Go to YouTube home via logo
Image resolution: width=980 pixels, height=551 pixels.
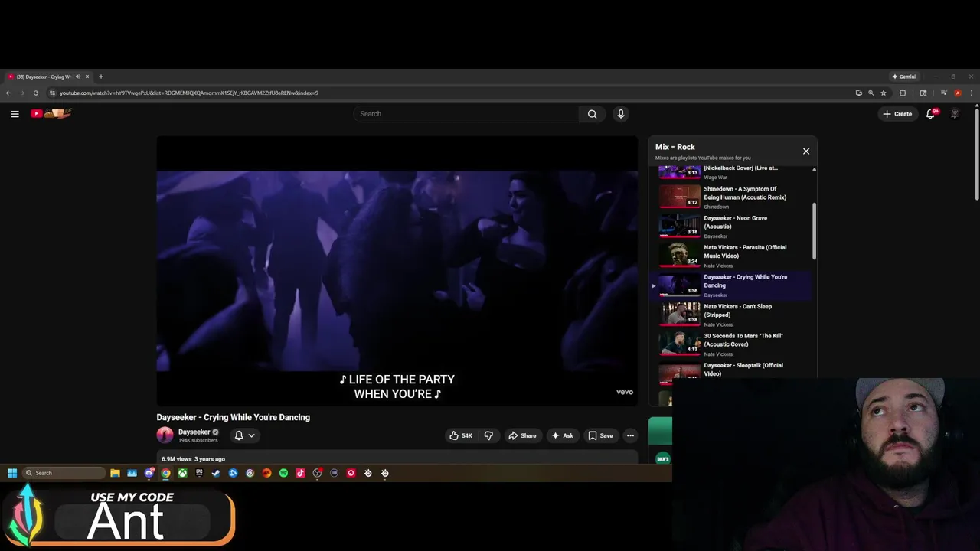pyautogui.click(x=51, y=113)
